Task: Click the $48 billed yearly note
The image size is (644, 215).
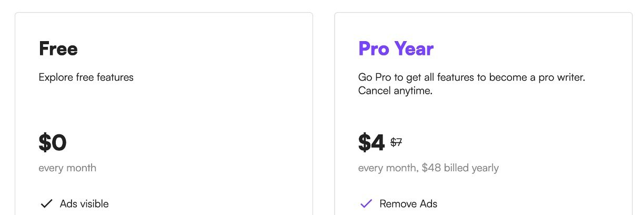Action: coord(460,168)
